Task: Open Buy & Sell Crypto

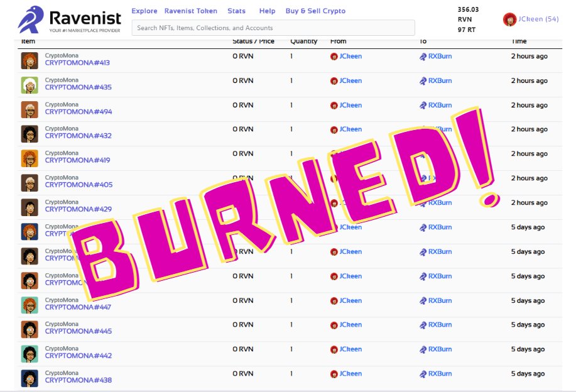Action: [315, 11]
